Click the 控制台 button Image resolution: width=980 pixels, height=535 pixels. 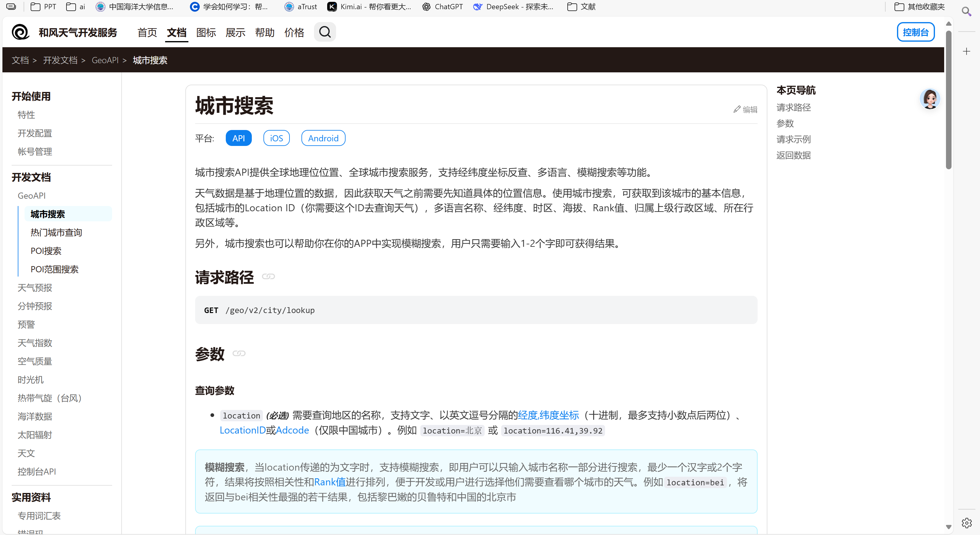click(915, 32)
